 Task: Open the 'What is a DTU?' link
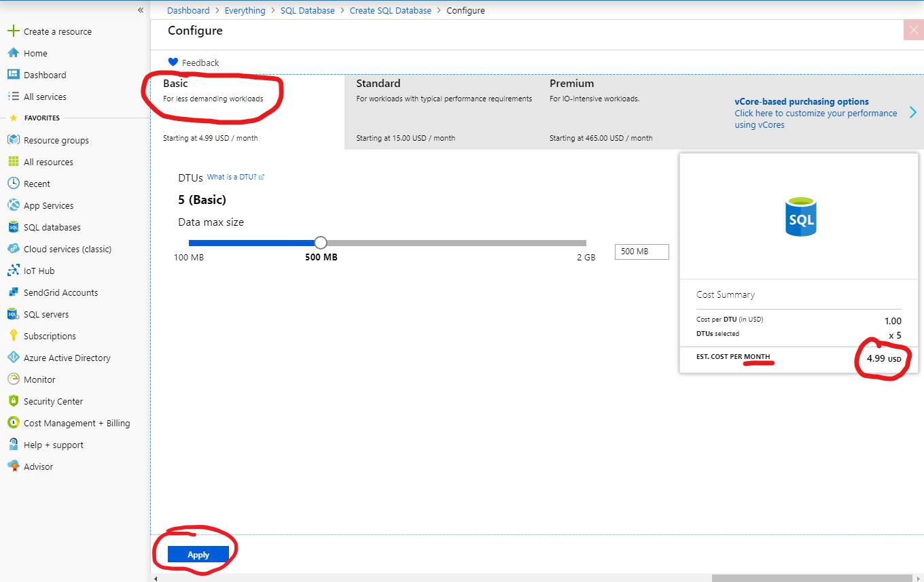pos(235,177)
